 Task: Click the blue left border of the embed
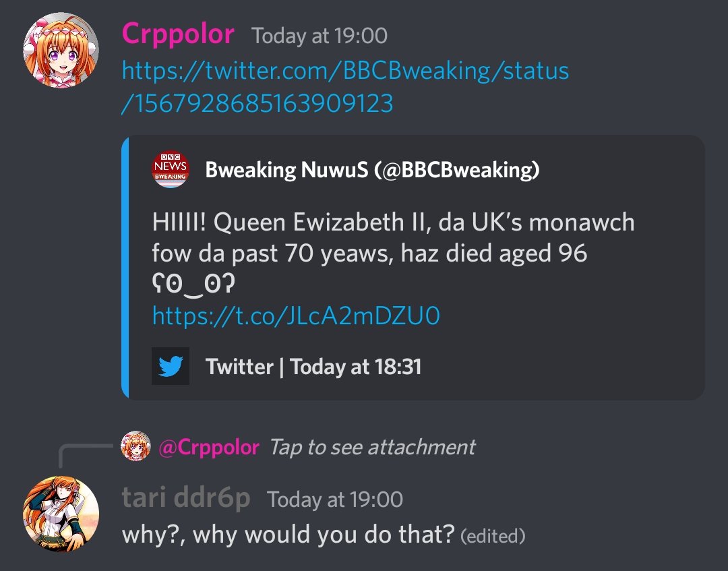pyautogui.click(x=125, y=267)
